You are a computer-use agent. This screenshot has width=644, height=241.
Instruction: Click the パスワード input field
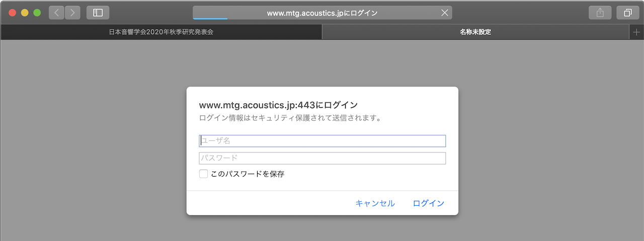(x=322, y=158)
